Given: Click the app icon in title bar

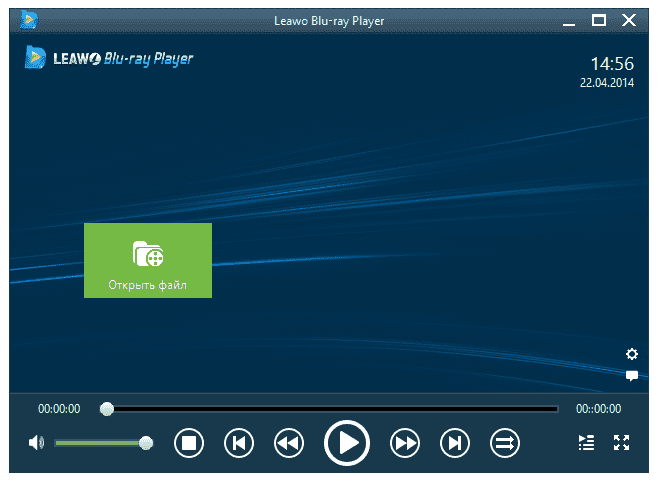Looking at the screenshot, I should tap(30, 19).
